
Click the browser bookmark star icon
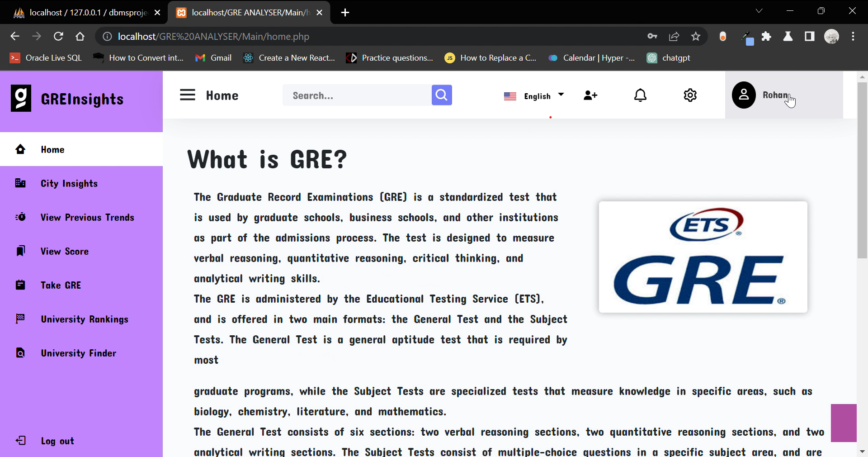tap(696, 36)
